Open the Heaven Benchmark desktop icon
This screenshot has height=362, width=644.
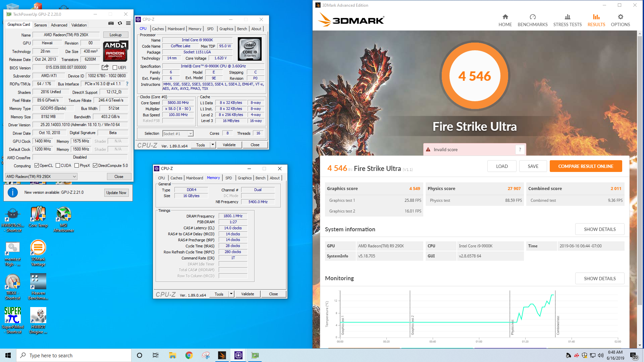[x=38, y=287]
